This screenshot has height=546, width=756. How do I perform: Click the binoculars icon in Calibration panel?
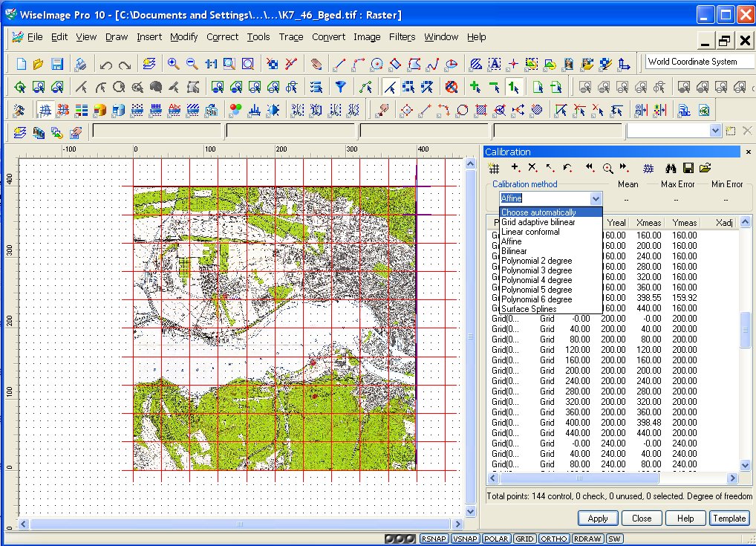[x=672, y=168]
